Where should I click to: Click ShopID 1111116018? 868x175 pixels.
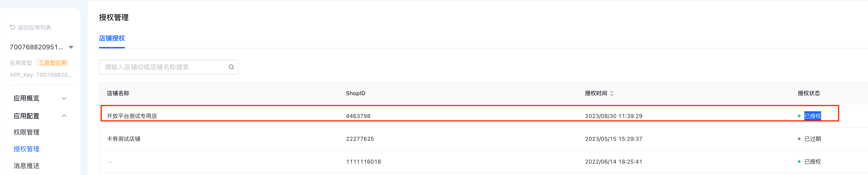pos(363,162)
